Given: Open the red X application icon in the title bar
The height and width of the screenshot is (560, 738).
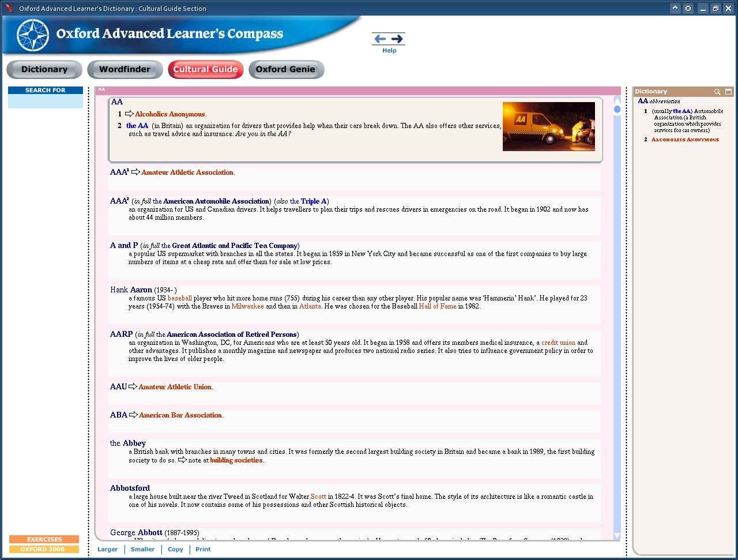Looking at the screenshot, I should tap(9, 8).
